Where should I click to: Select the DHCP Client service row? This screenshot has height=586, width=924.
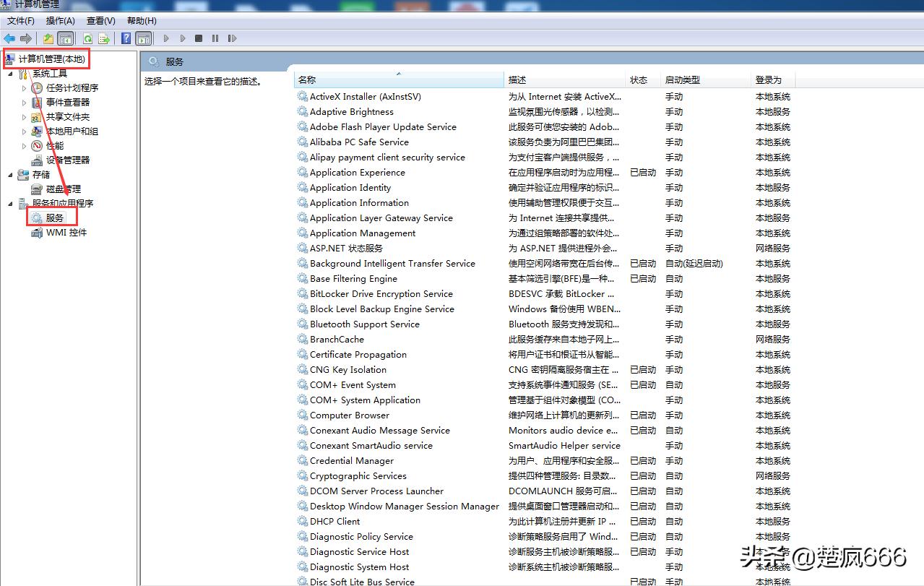(334, 521)
